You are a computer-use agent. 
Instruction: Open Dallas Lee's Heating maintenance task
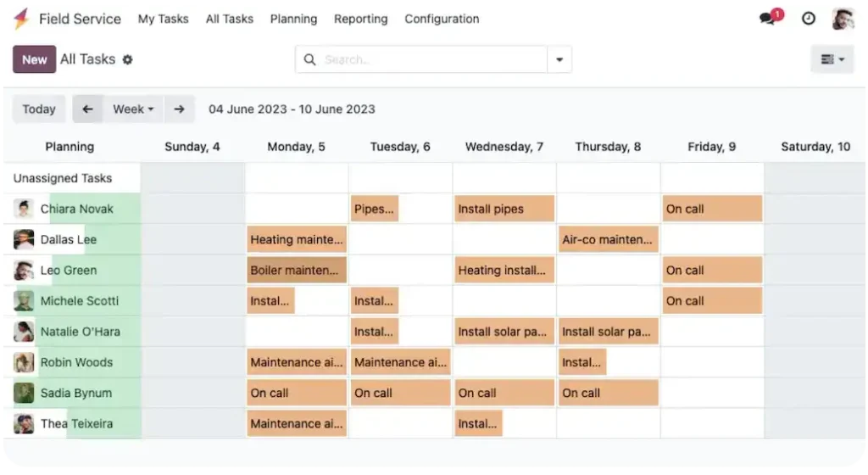pos(297,239)
